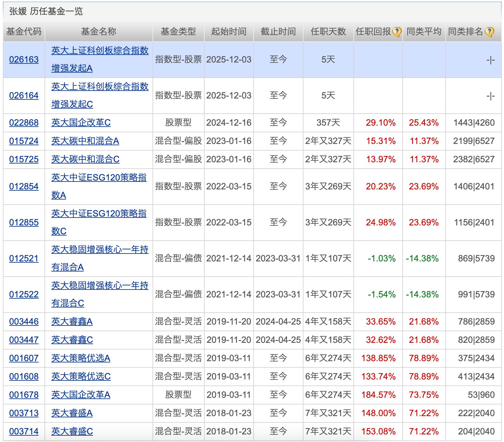Click the 起始时间 column header

point(229,32)
